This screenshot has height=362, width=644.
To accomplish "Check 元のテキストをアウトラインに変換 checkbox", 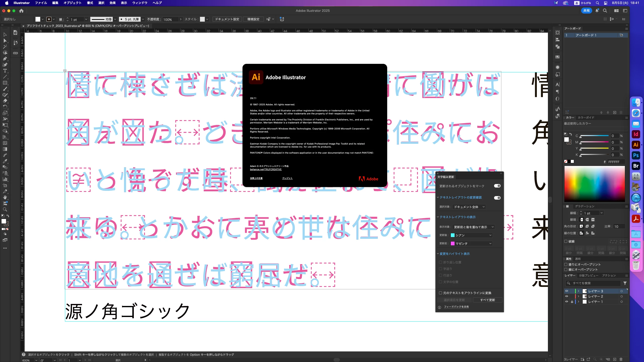I will click(440, 293).
